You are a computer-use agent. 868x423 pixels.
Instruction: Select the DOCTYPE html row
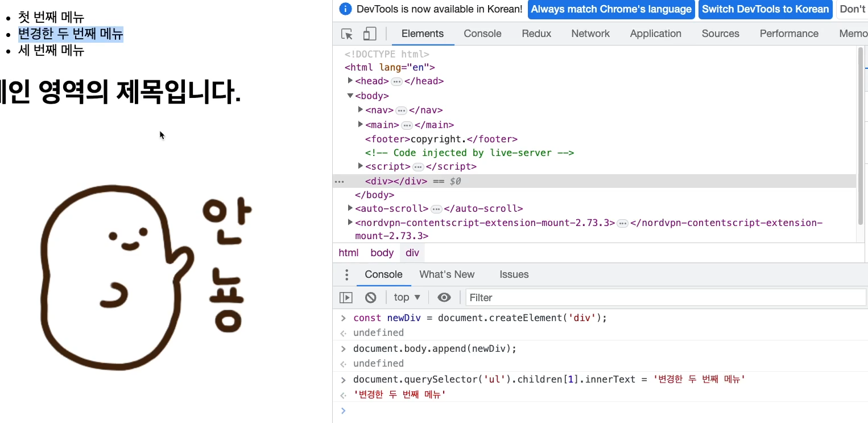(x=387, y=55)
